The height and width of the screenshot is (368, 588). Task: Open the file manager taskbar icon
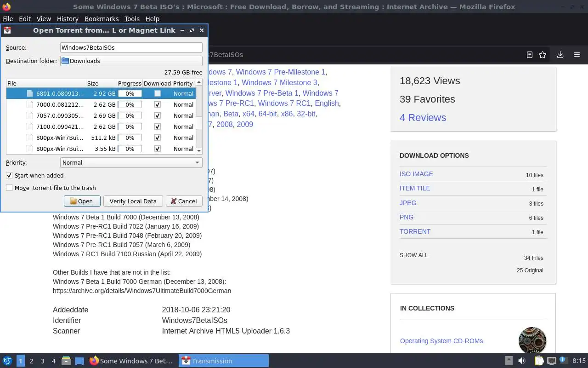point(66,361)
